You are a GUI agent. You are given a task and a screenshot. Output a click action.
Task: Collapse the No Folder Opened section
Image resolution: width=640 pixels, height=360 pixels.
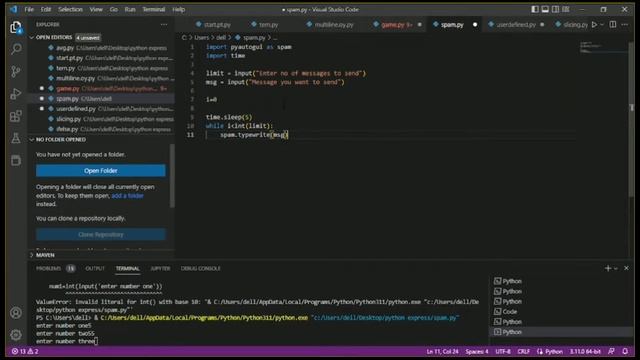click(x=61, y=140)
